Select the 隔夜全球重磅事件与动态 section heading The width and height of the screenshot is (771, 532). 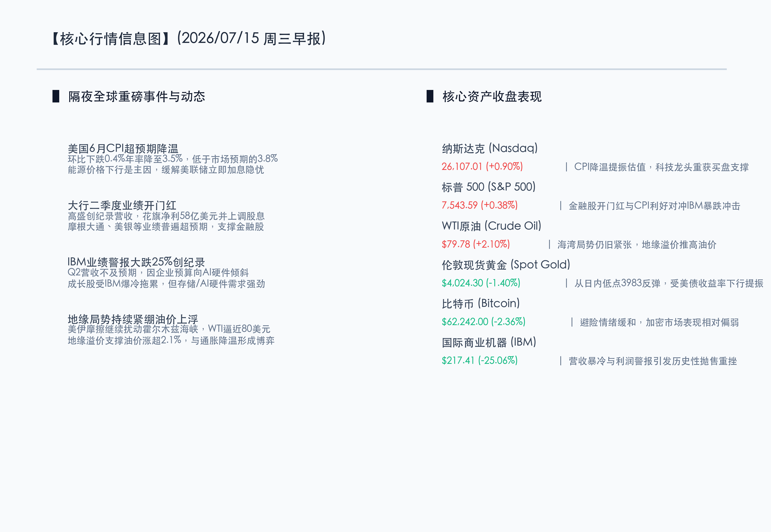(x=136, y=96)
